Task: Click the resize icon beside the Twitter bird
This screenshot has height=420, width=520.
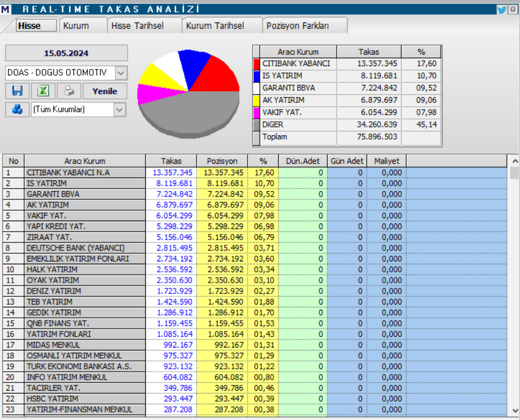Action: [x=514, y=8]
